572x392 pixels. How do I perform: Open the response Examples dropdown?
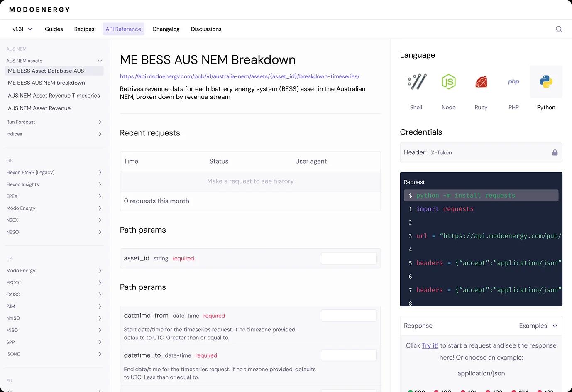pos(538,326)
